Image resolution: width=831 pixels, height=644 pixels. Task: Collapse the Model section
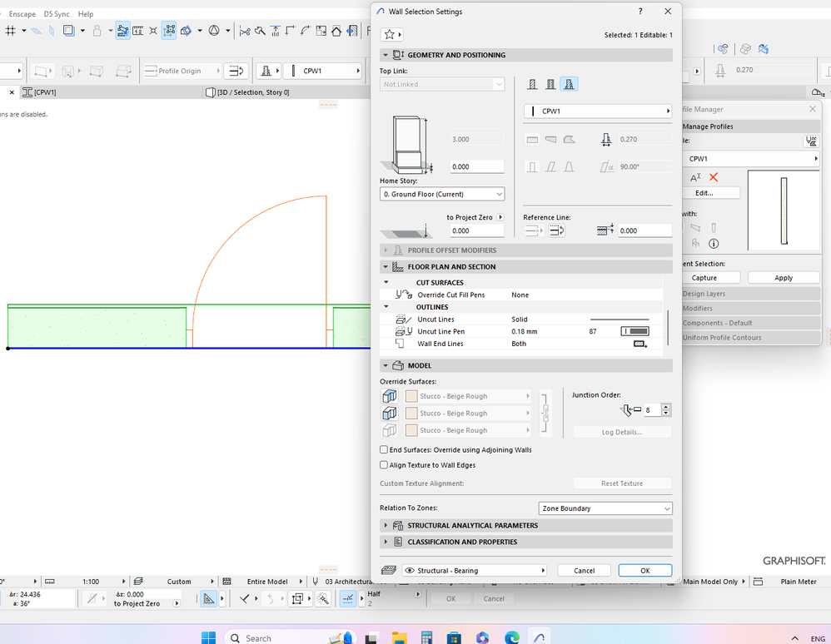pyautogui.click(x=386, y=366)
